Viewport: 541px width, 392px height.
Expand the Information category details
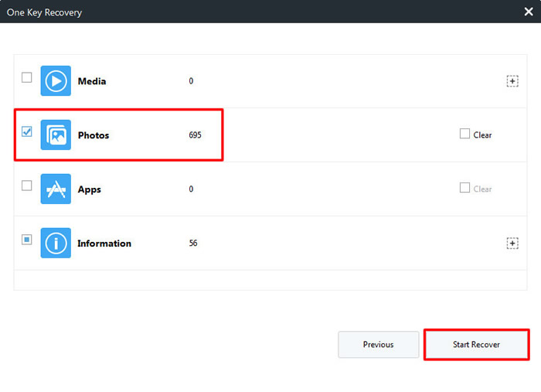coord(512,244)
